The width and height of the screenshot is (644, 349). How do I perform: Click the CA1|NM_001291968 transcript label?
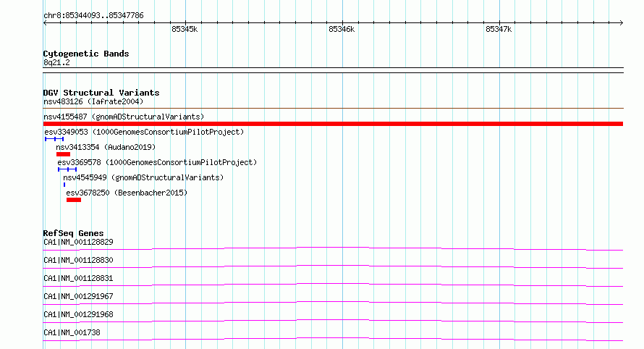pos(78,314)
